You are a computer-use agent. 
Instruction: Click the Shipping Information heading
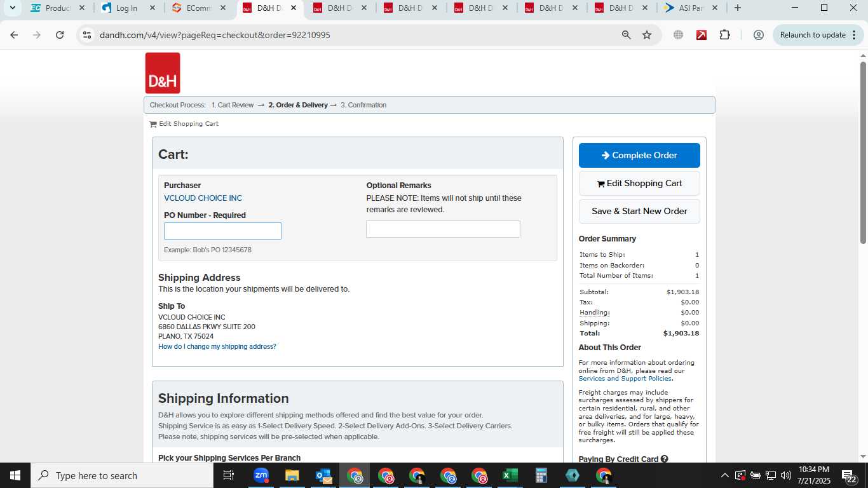point(223,398)
